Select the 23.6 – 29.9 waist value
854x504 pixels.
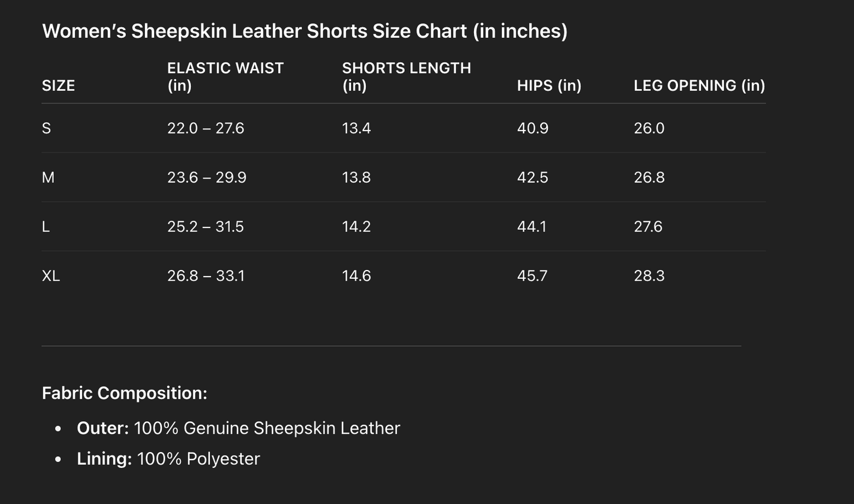(x=207, y=177)
